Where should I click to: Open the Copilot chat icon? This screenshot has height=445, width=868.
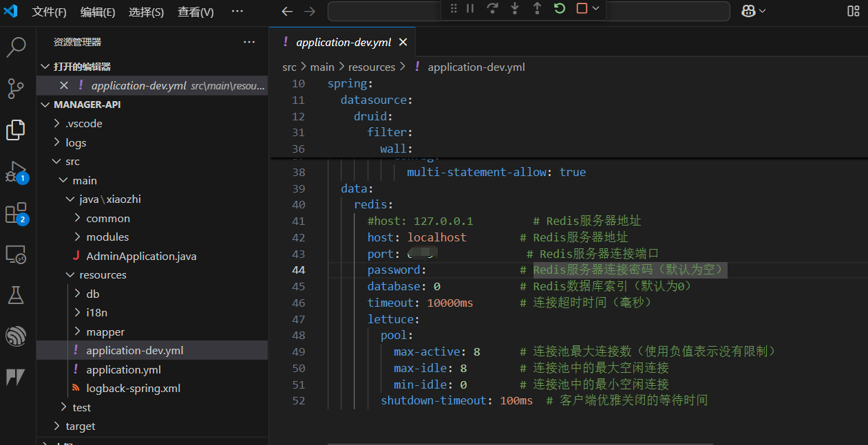tap(748, 11)
